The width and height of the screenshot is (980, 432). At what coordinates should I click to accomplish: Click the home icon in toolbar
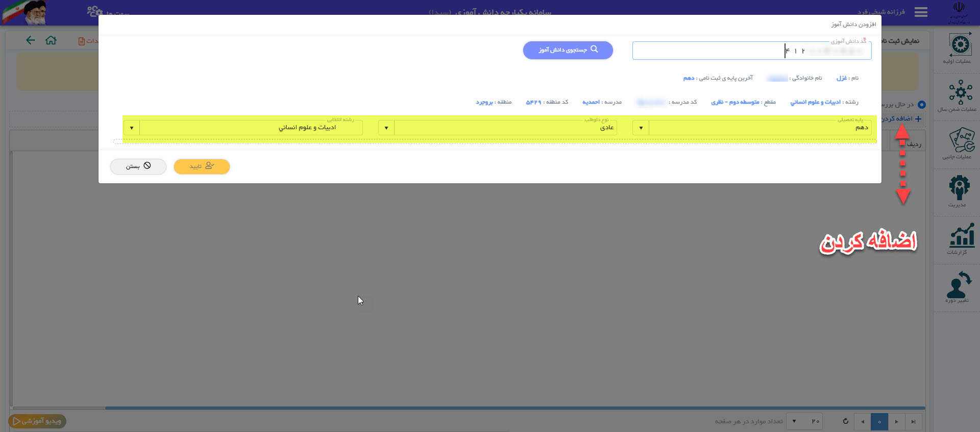coord(51,40)
